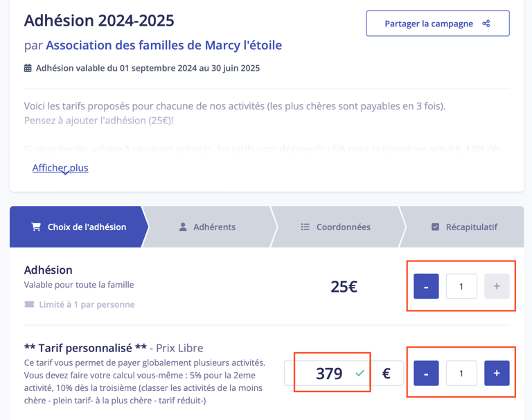Click the checkmark icon beside Récapitulatif
532x420 pixels.
(x=435, y=227)
